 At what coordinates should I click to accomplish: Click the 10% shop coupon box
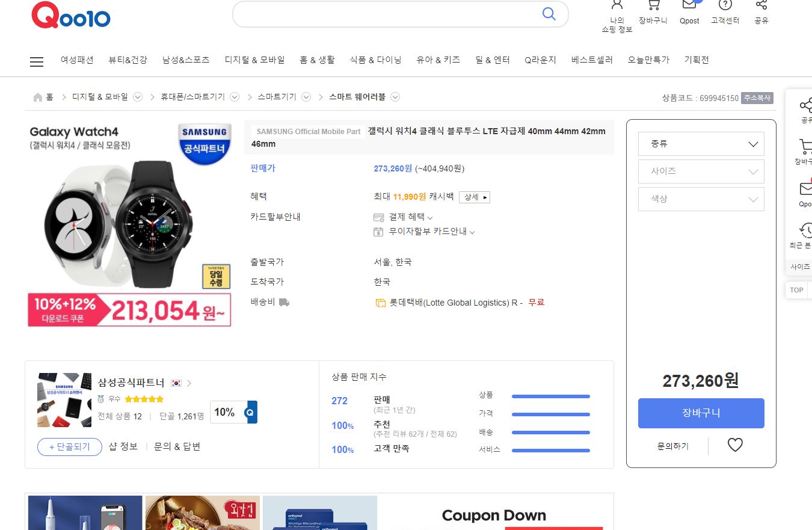[233, 412]
